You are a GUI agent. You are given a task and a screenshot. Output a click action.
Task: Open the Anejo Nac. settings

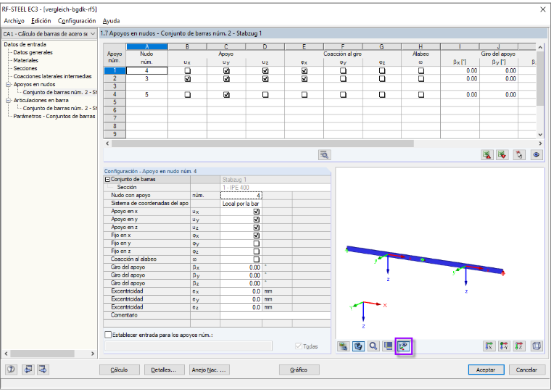coord(209,370)
